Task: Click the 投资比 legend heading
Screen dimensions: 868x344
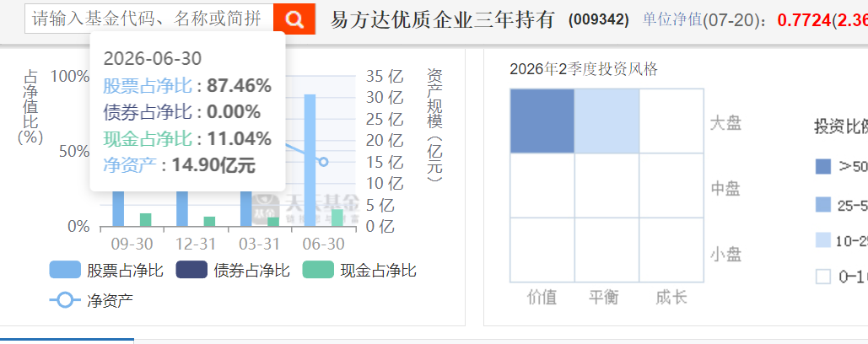Action: coord(841,126)
